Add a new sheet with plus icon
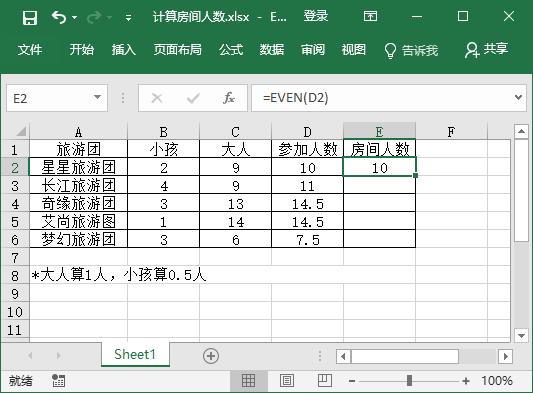Screen dimensions: 533x393 pyautogui.click(x=211, y=356)
